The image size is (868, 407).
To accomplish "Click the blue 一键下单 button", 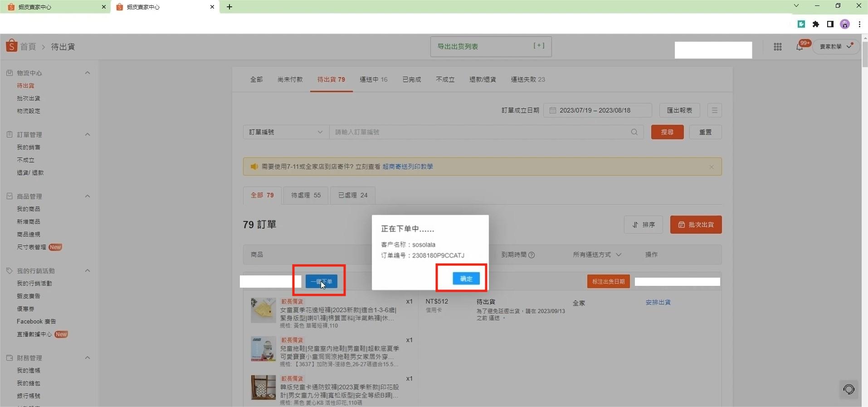I will click(321, 281).
